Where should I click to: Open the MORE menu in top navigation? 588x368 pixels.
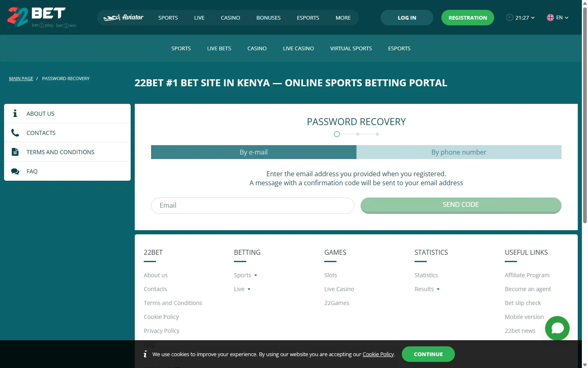point(343,18)
